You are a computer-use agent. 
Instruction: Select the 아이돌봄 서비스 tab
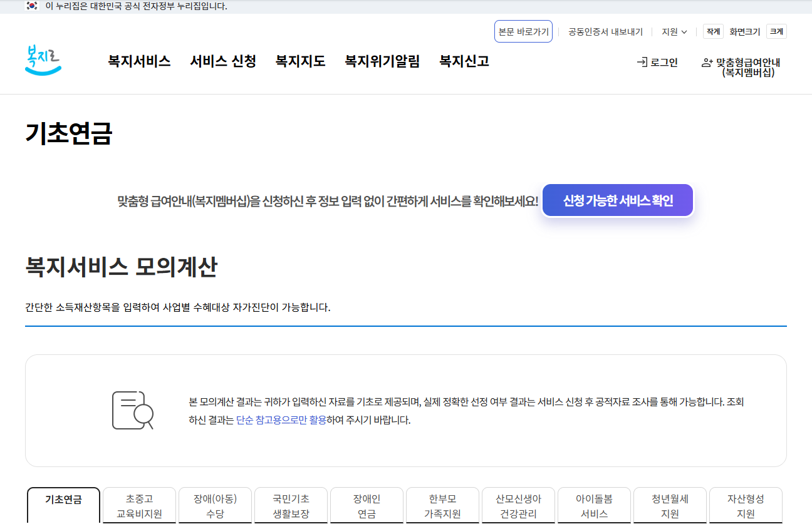tap(594, 506)
